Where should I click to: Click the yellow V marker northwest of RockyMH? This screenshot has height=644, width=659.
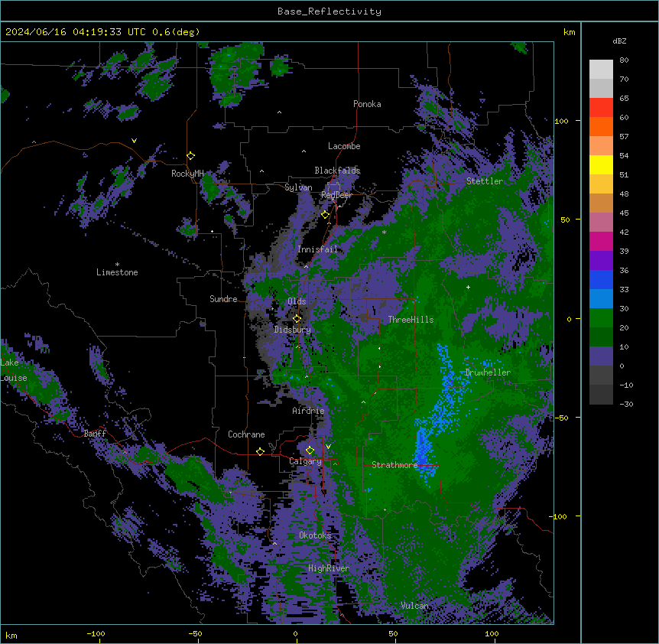(134, 141)
